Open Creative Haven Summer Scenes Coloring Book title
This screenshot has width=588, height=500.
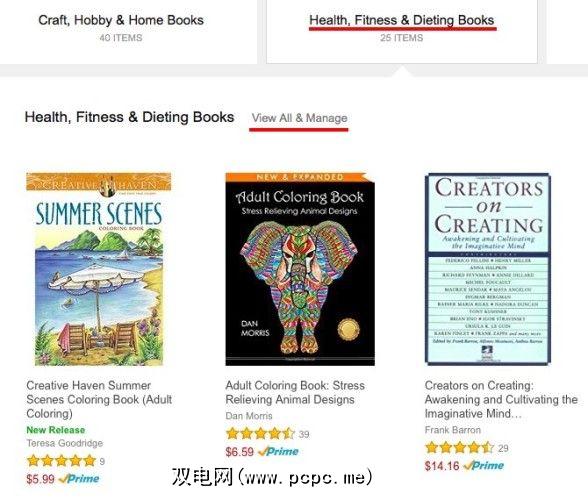(99, 399)
